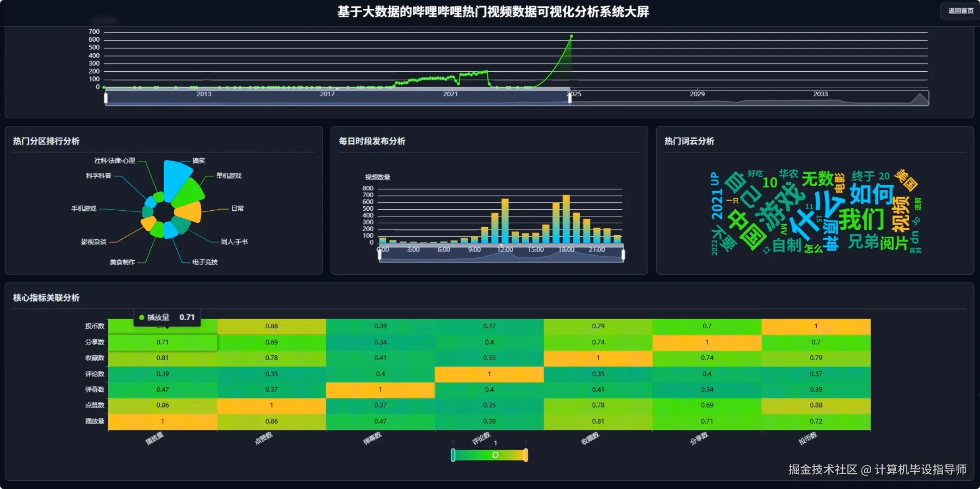Click the 科学科普 label in the rose chart
This screenshot has width=980, height=489.
(99, 176)
